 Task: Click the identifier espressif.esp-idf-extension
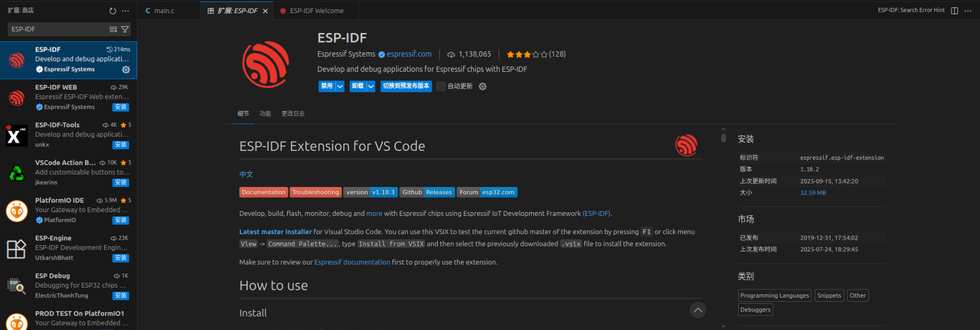(842, 158)
